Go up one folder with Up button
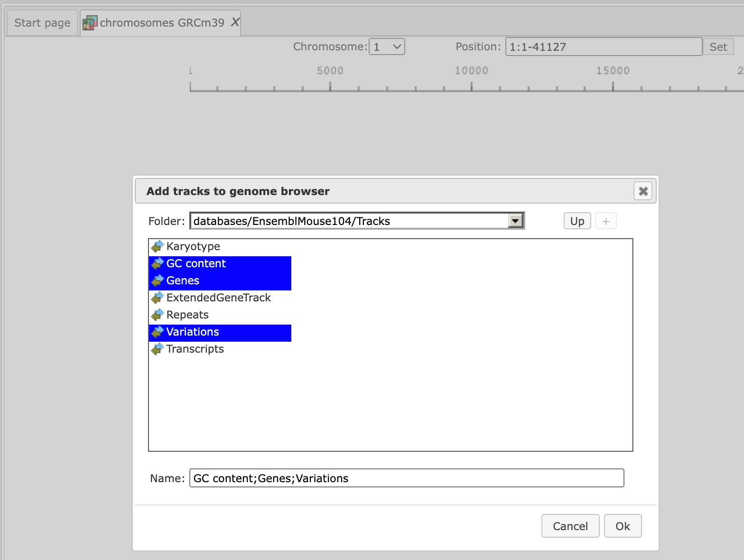744x560 pixels. [x=577, y=221]
